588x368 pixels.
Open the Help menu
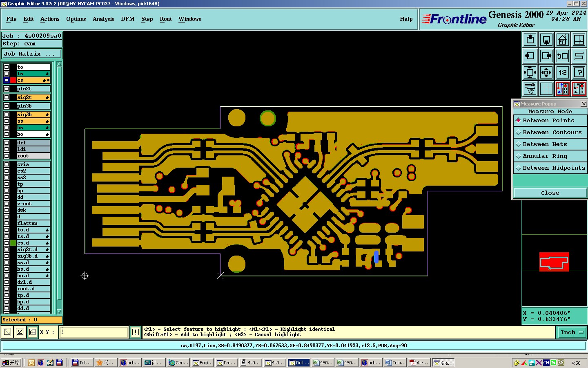coord(406,19)
